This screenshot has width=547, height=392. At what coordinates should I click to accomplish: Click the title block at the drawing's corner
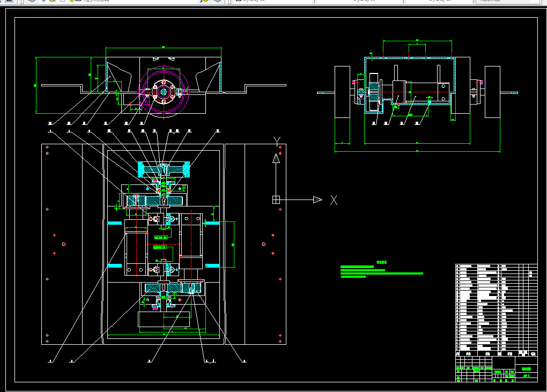coord(496,369)
